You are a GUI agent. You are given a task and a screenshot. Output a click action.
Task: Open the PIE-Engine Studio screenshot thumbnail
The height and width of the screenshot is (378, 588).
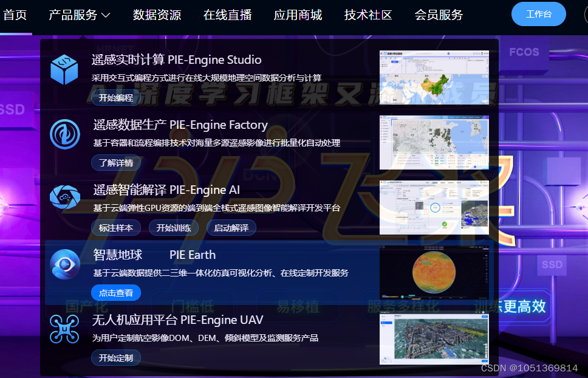pos(434,77)
